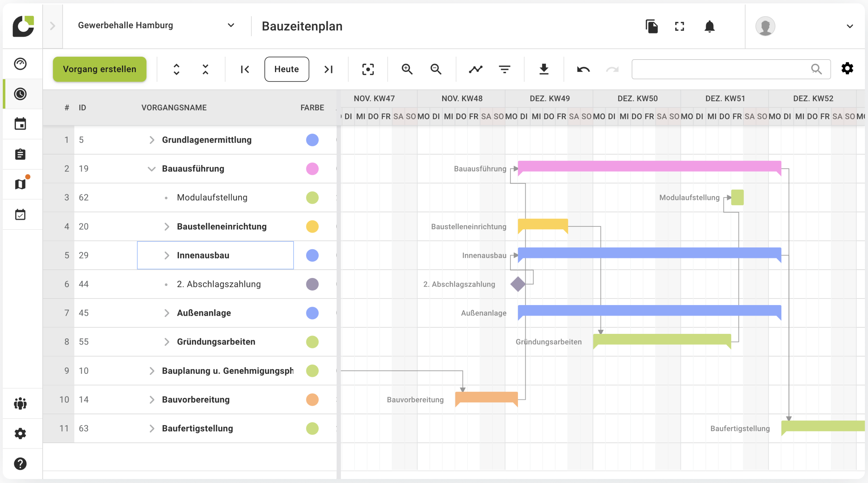Expand all task rows
868x483 pixels.
pos(176,69)
